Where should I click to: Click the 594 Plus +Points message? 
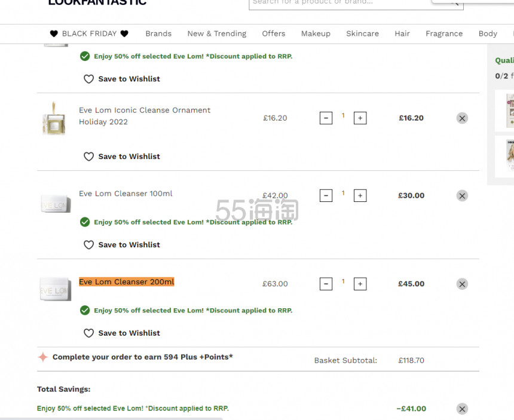[x=143, y=357]
